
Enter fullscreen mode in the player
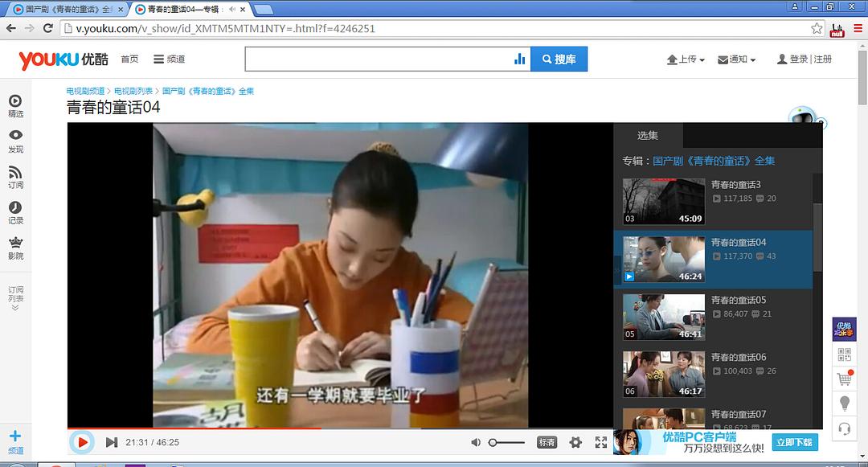(x=601, y=442)
